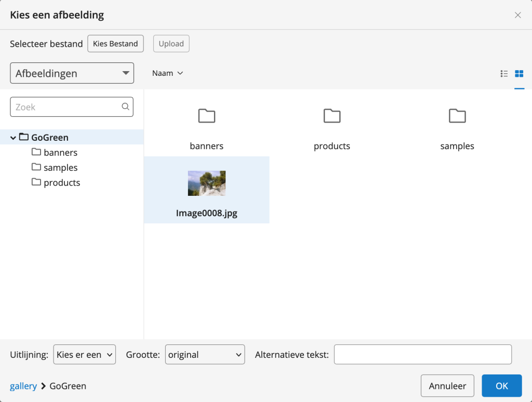
Task: Open the banners folder icon in grid
Action: click(207, 116)
